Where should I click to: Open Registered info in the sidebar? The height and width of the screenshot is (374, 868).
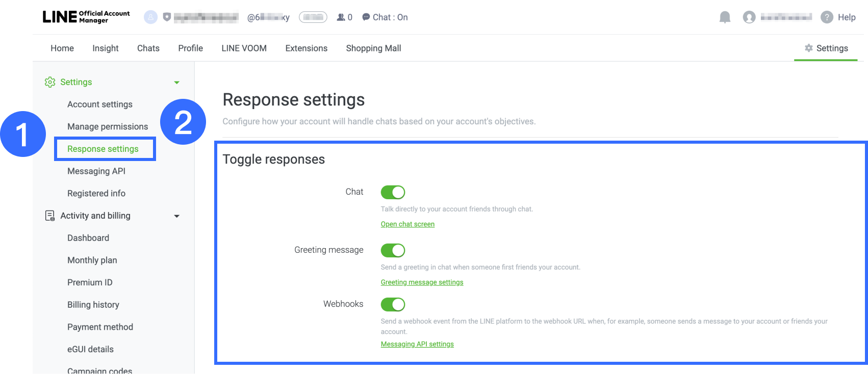[96, 193]
